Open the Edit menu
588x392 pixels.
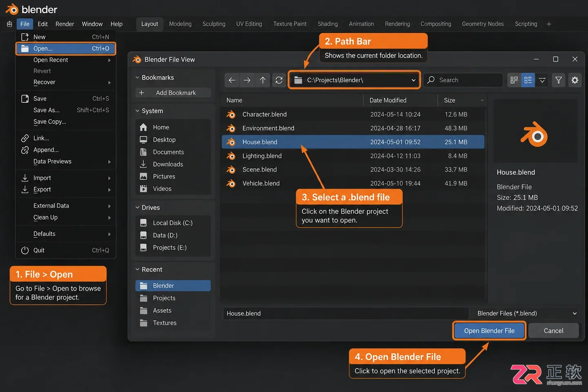coord(42,24)
